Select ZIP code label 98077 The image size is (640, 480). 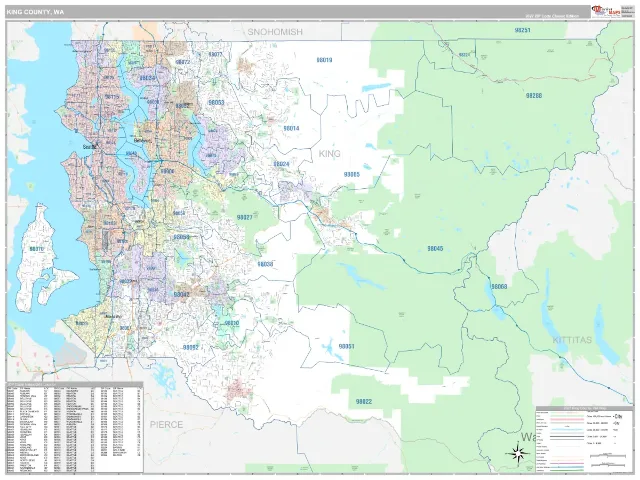point(215,54)
